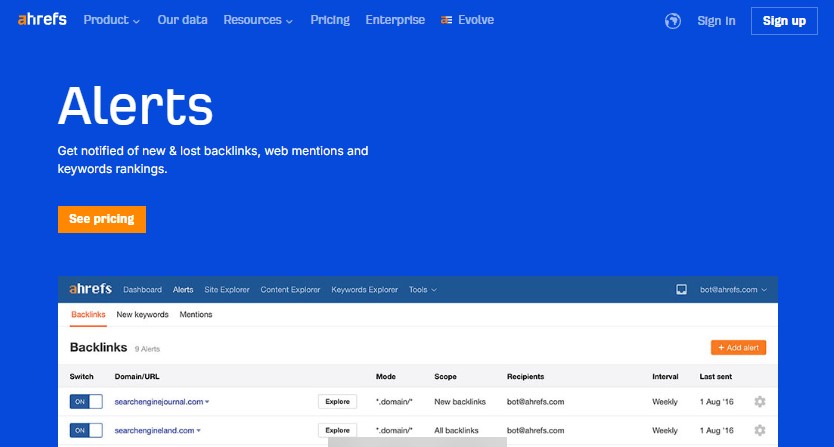
Task: Click the ahrefs logo in dashboard screenshot
Action: coord(90,289)
